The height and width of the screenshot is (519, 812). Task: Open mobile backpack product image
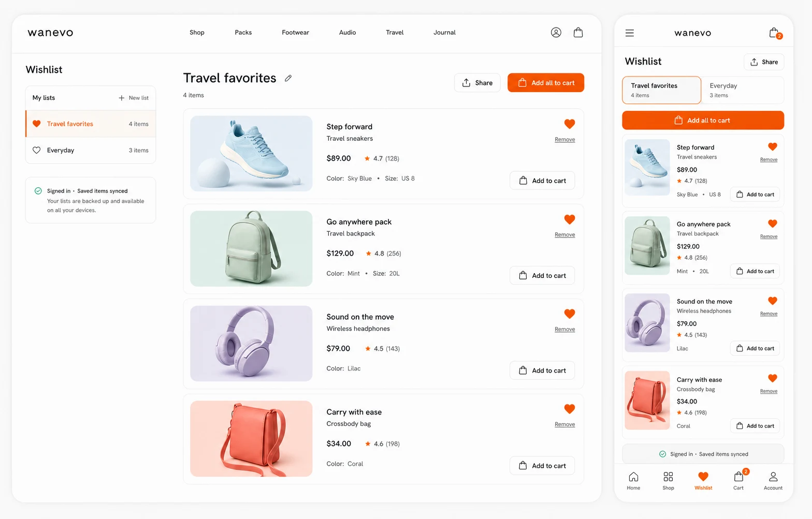647,246
